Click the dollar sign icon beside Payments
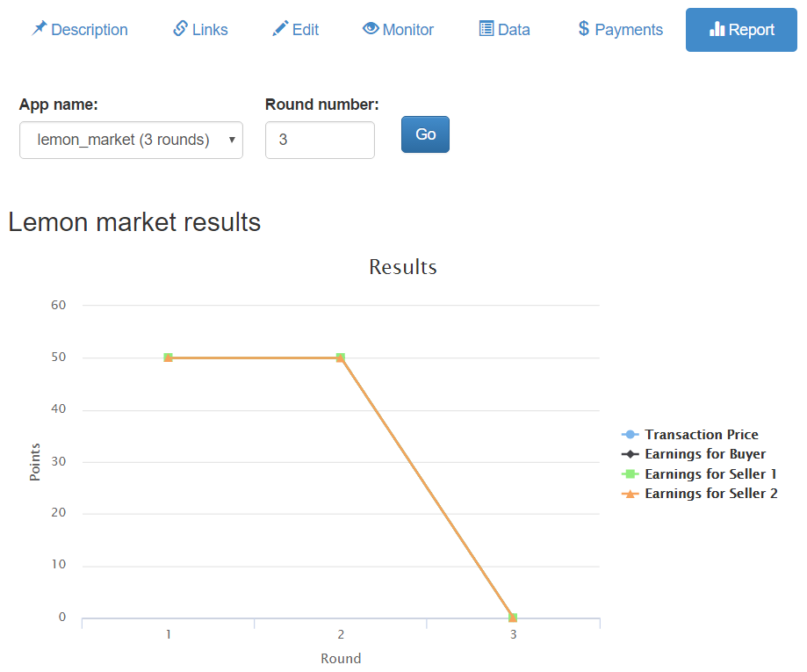Screen dimensions: 807x672 [584, 28]
